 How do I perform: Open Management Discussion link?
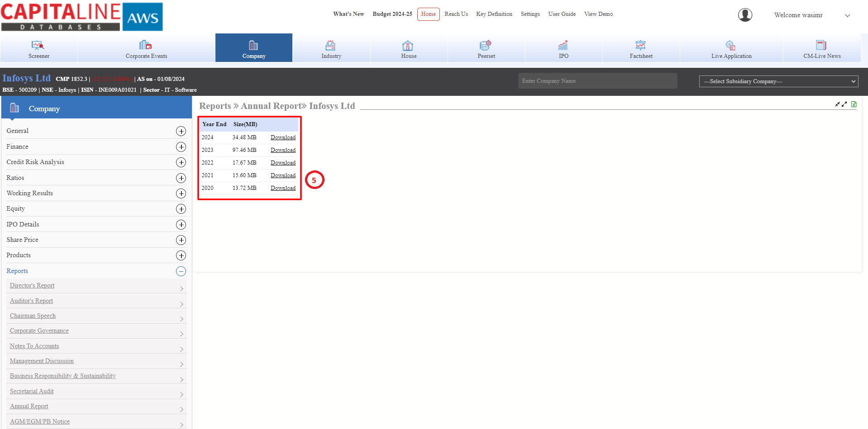coord(42,361)
